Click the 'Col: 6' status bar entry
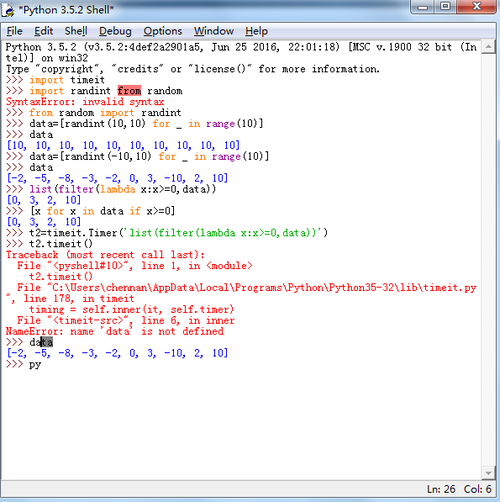The width and height of the screenshot is (500, 502). [477, 489]
